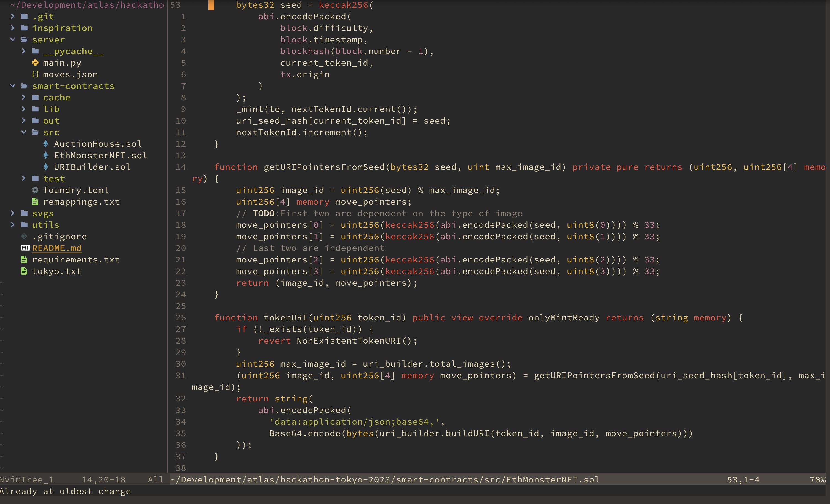Viewport: 830px width, 504px height.
Task: Collapse the server folder chevron
Action: point(13,39)
